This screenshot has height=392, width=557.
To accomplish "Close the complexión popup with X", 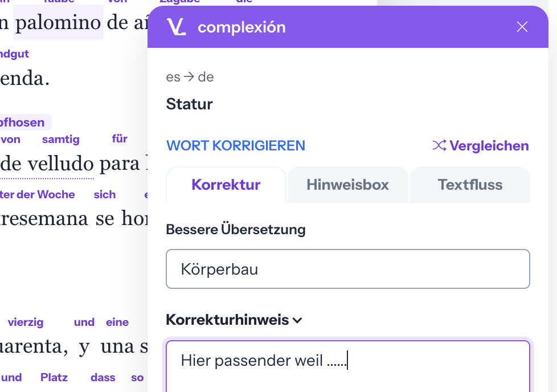I will [x=522, y=27].
